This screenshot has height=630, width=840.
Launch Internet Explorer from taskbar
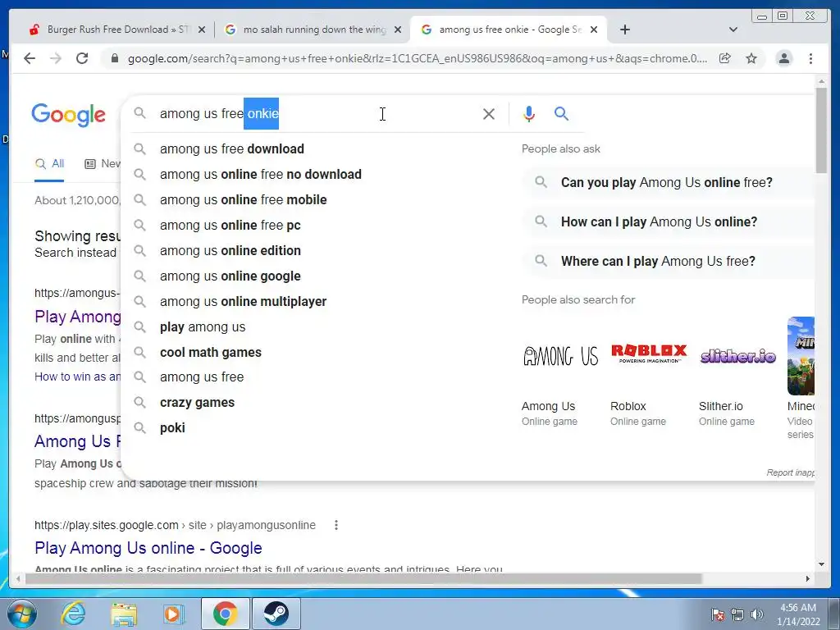point(73,614)
